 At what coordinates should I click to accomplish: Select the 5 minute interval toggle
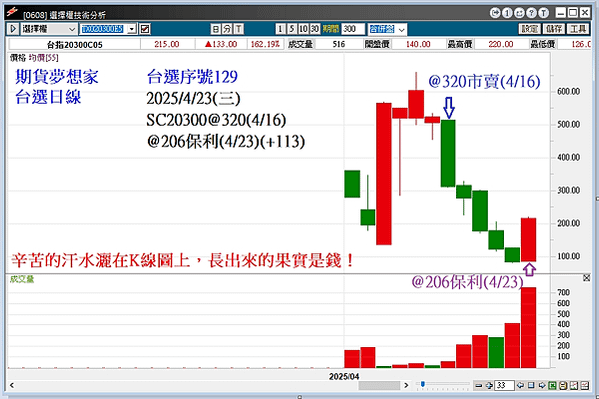point(292,29)
